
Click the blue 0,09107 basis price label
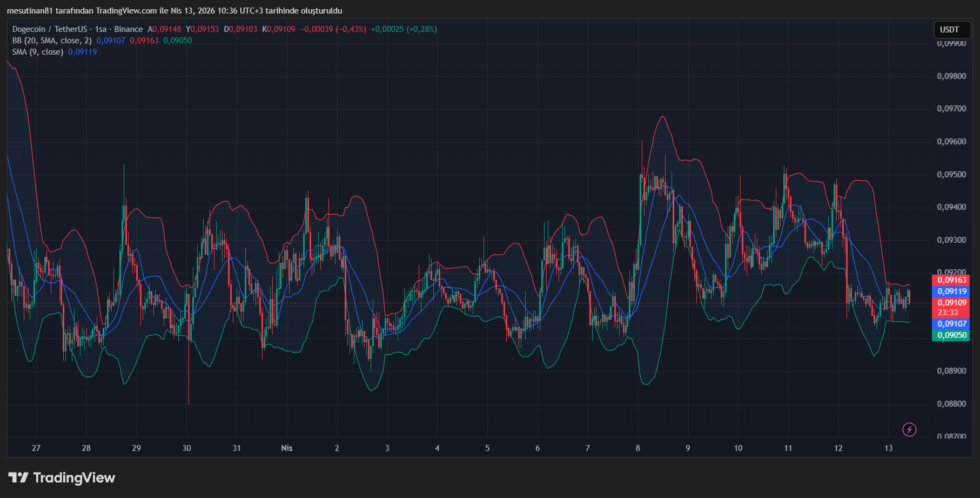951,324
